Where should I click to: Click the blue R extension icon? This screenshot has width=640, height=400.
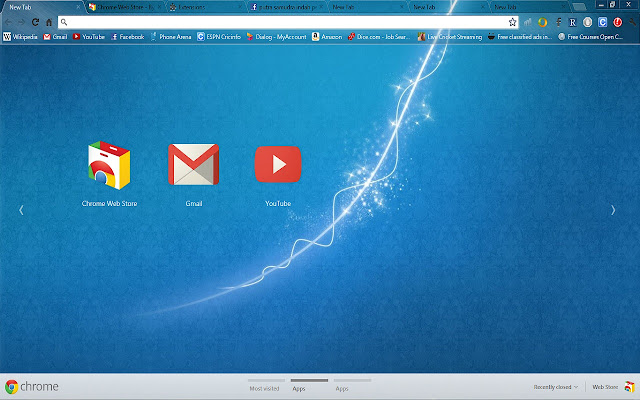pos(573,22)
